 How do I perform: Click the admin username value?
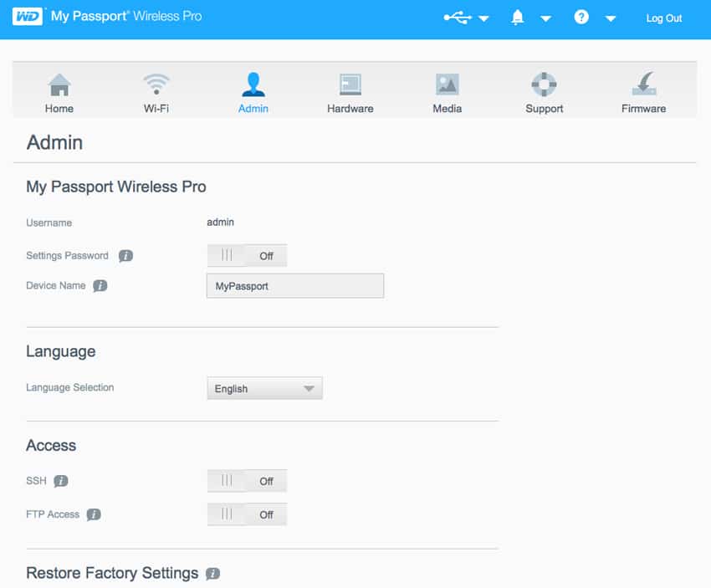(x=220, y=222)
